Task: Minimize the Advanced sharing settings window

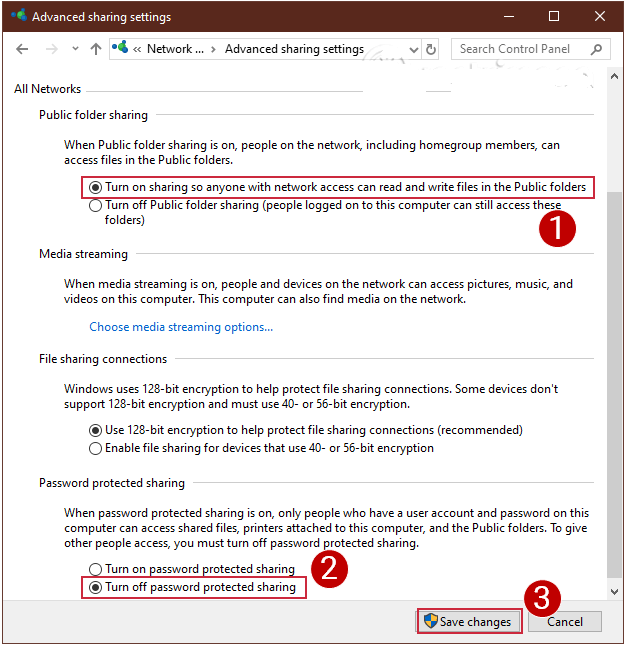Action: click(509, 16)
